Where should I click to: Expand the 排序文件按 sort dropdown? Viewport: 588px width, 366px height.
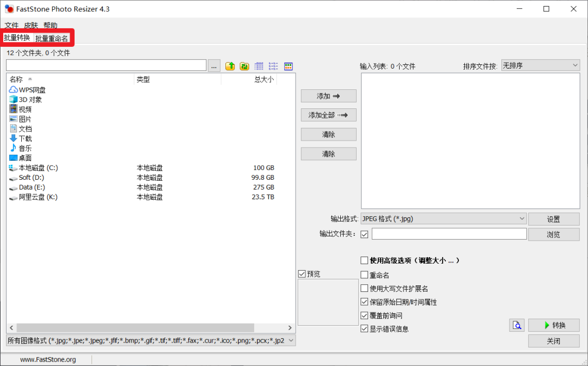540,66
